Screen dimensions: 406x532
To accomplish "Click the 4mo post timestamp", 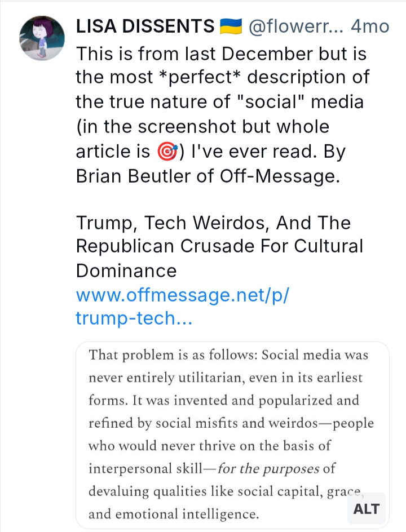I will [370, 26].
